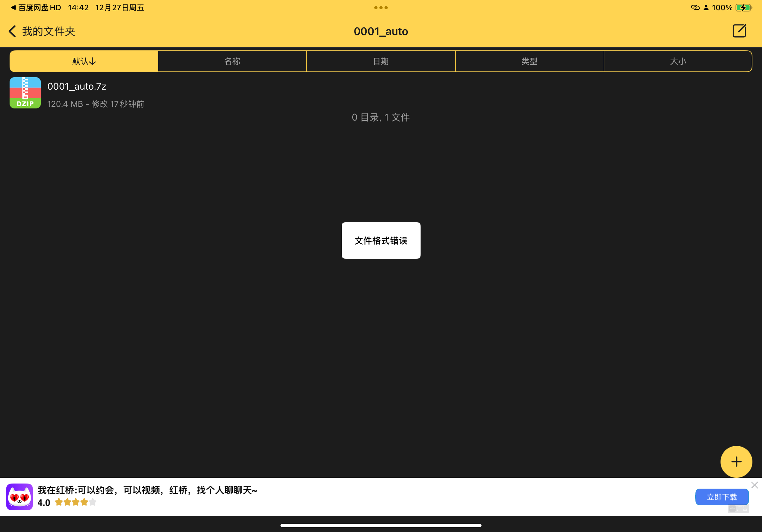This screenshot has height=532, width=762.
Task: Open the DZIP archive file icon
Action: tap(25, 93)
